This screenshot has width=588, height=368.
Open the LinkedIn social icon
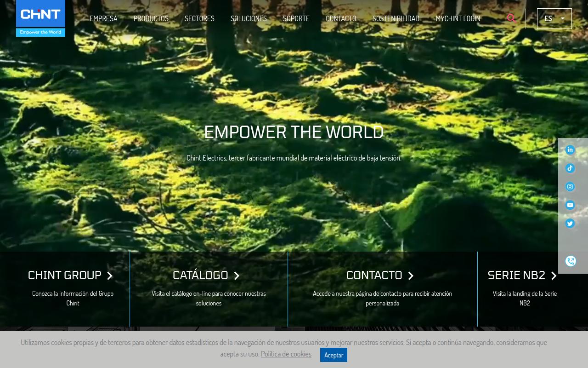(570, 150)
